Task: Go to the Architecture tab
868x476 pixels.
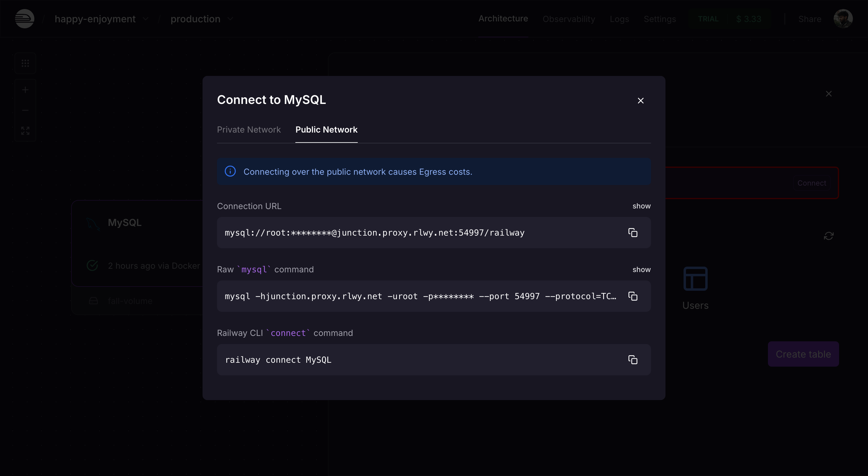Action: coord(503,19)
